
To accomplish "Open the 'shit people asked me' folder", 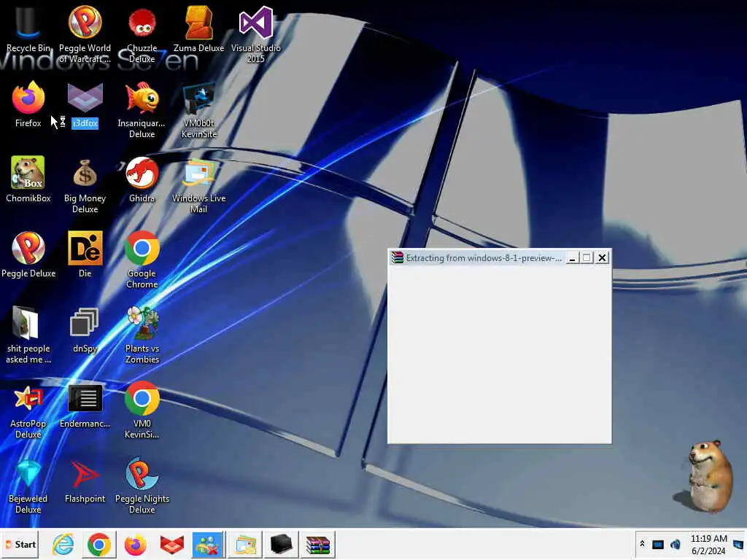I will click(x=28, y=335).
